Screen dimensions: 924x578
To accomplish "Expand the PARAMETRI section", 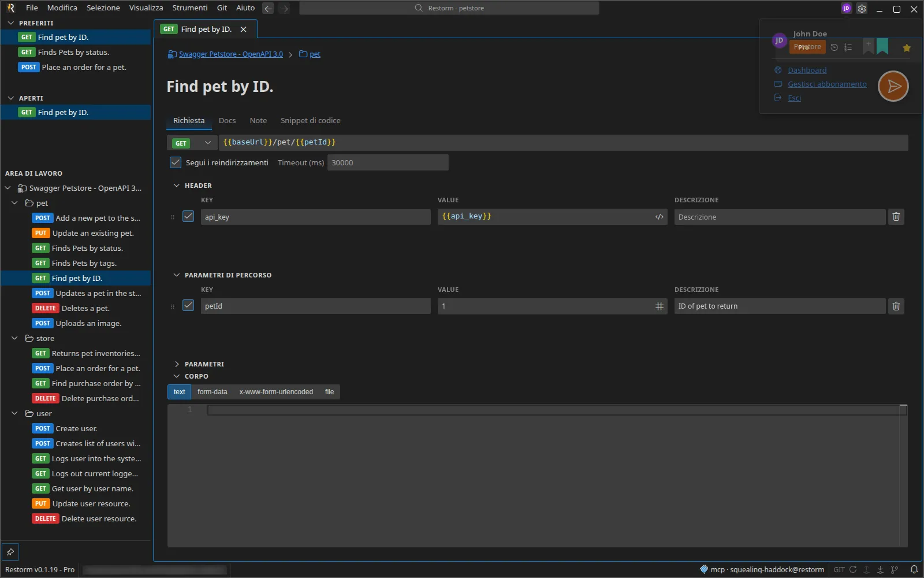I will pos(177,364).
